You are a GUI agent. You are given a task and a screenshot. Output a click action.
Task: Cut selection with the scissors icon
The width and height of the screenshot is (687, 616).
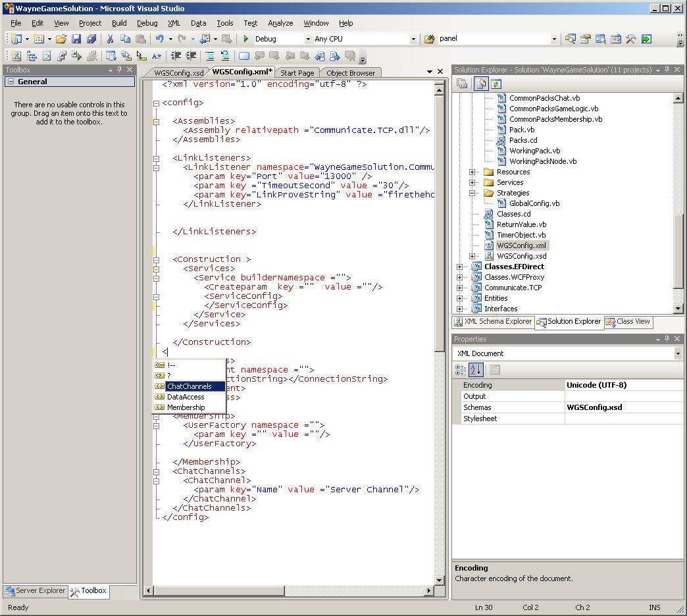pos(111,39)
